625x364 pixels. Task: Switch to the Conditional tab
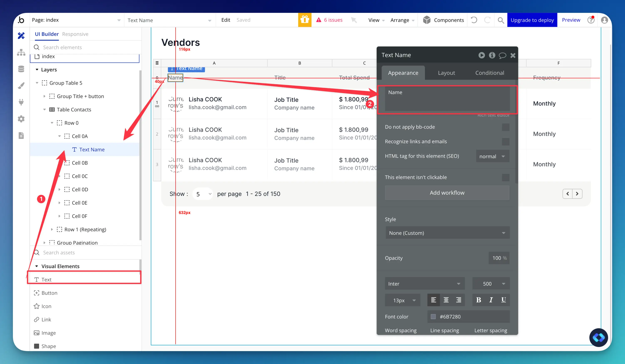[x=490, y=73]
